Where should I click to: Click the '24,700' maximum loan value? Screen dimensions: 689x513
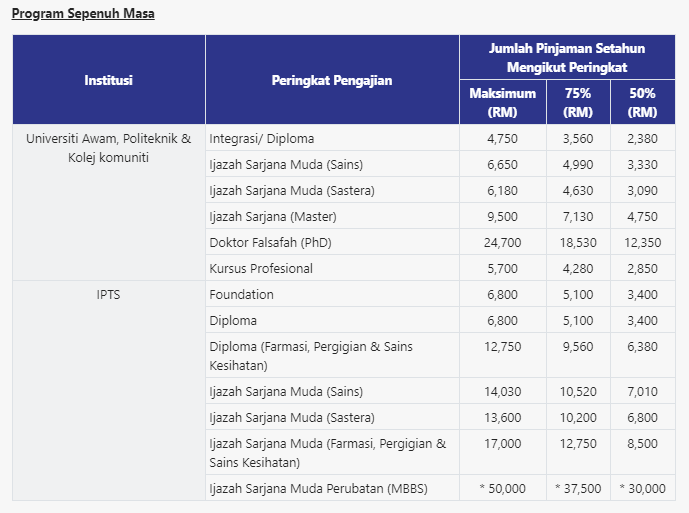tap(503, 242)
